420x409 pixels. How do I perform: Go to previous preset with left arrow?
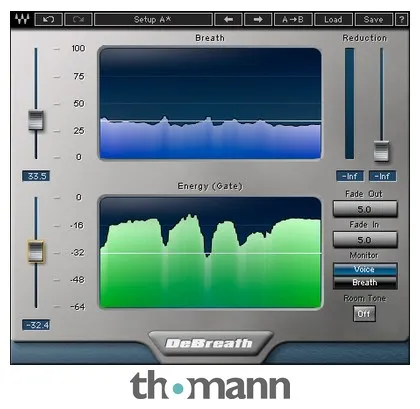coord(228,19)
